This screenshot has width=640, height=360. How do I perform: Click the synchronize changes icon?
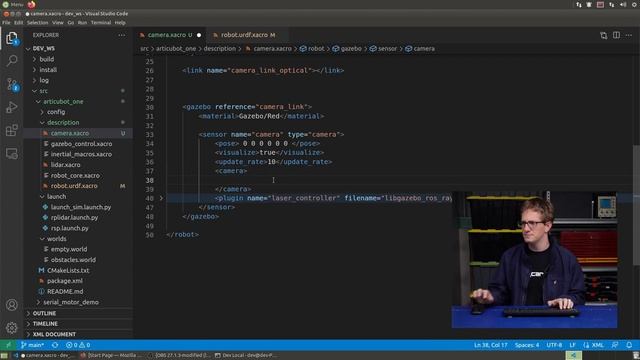point(55,345)
